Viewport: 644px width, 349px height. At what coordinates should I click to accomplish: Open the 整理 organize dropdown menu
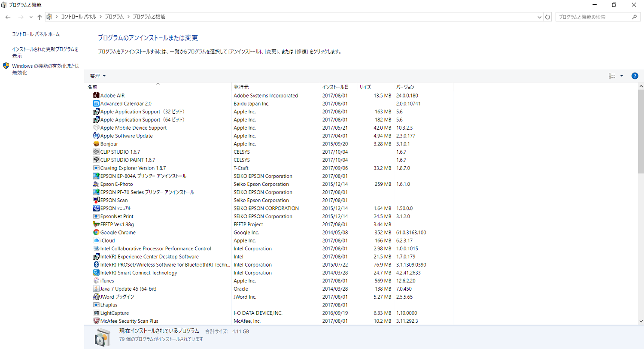click(97, 76)
